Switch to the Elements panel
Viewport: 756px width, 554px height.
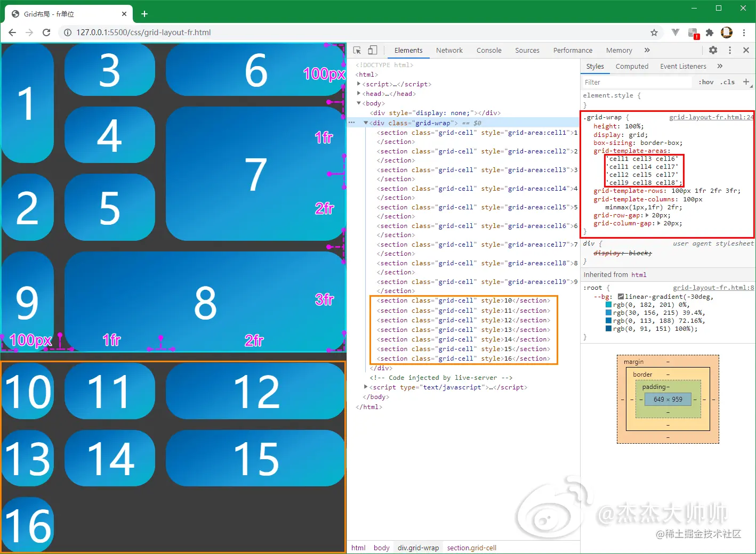[x=408, y=50]
